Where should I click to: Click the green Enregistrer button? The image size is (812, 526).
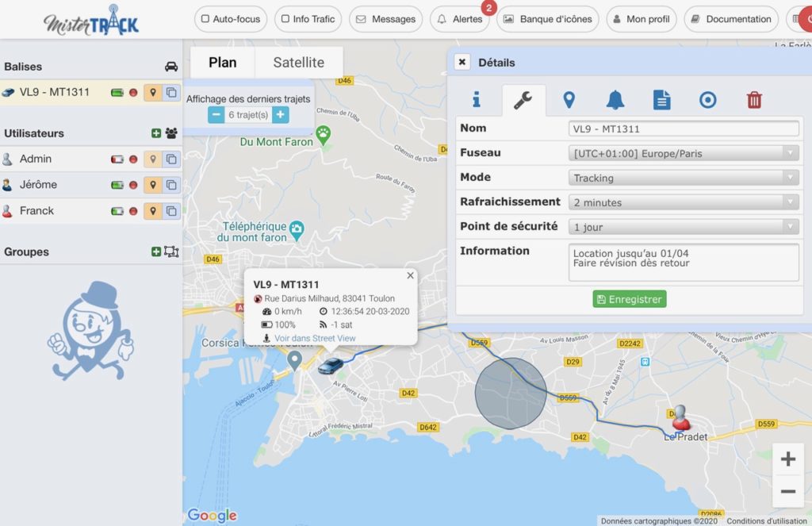[630, 299]
